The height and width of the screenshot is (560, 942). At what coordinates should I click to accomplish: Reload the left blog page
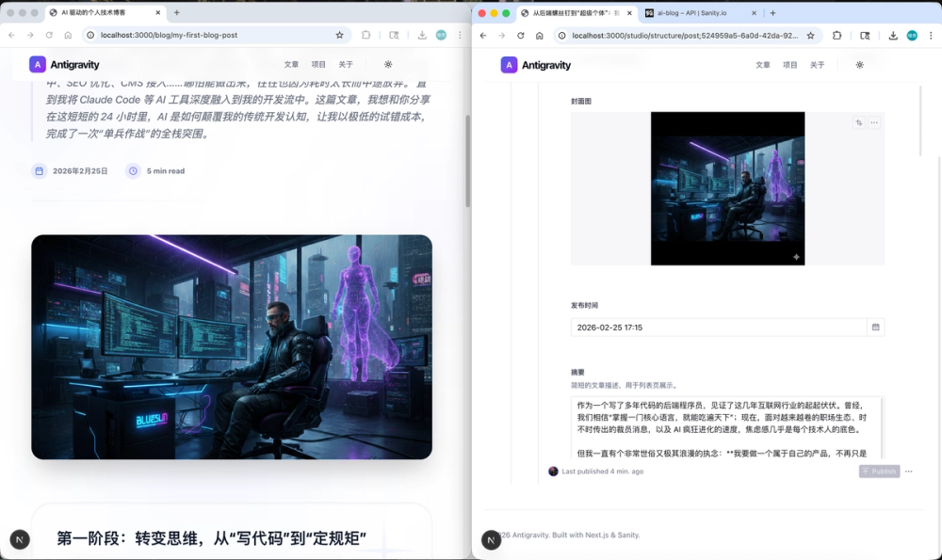point(49,35)
